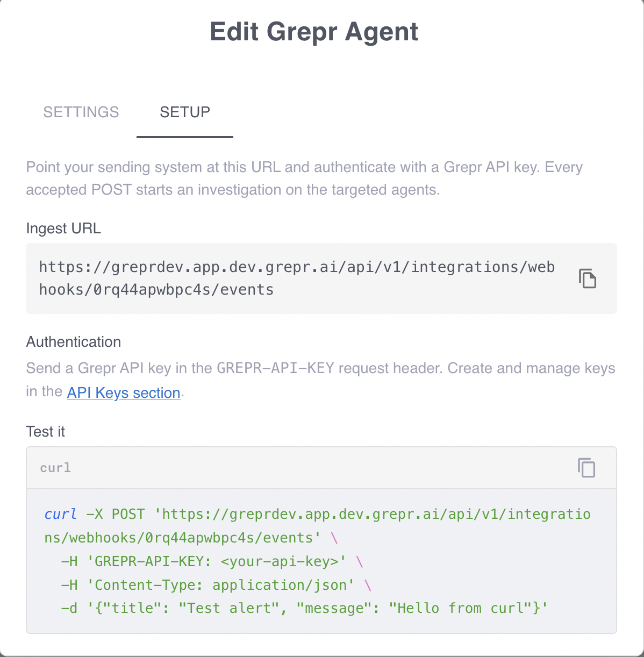
Task: Click the 'Content-Type: application/json' line
Action: coord(216,585)
